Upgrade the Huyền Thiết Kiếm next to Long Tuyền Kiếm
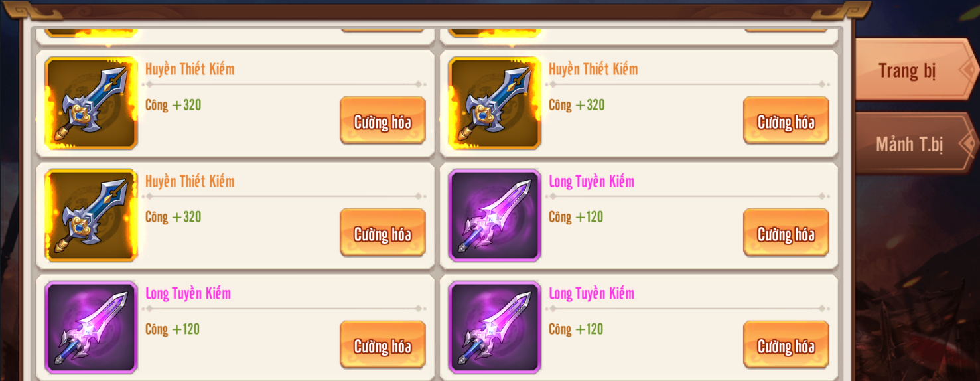The image size is (980, 381). [x=383, y=233]
